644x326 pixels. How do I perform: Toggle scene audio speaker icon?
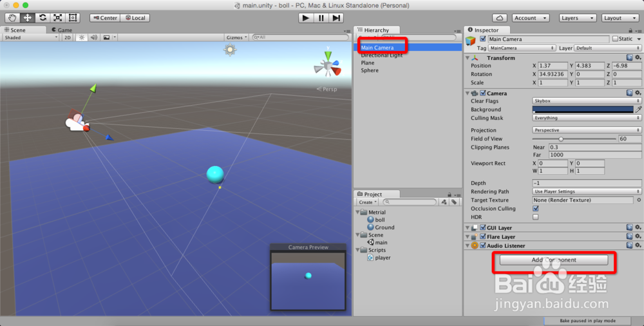tap(94, 37)
